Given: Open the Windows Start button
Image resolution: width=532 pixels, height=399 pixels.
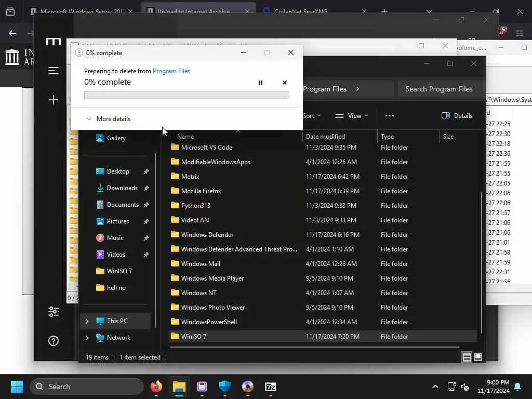Looking at the screenshot, I should [x=17, y=387].
